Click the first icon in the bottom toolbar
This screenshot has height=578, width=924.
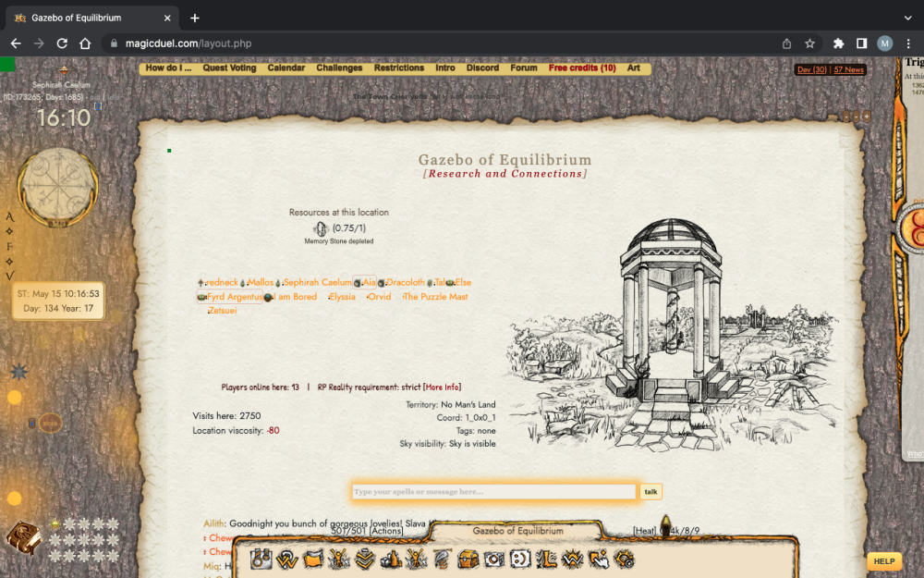261,559
